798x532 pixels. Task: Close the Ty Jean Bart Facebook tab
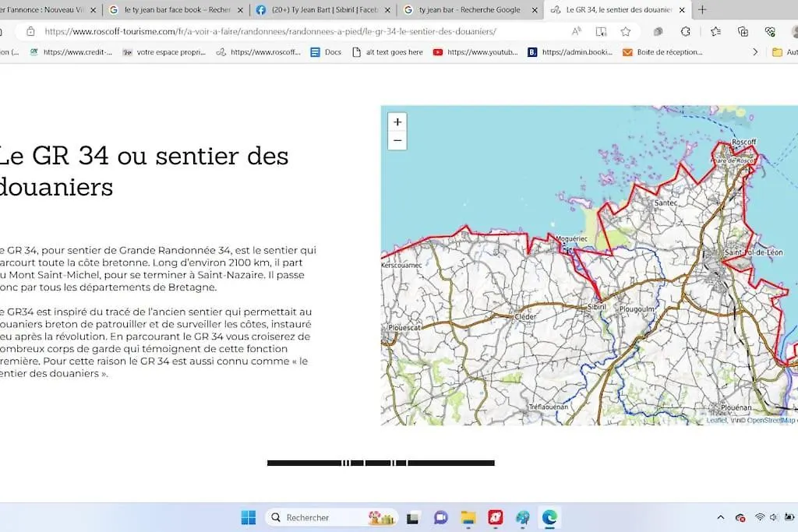[x=387, y=9]
